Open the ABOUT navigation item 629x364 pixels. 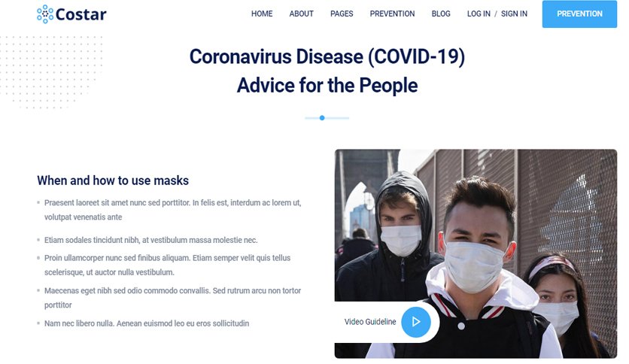(301, 14)
